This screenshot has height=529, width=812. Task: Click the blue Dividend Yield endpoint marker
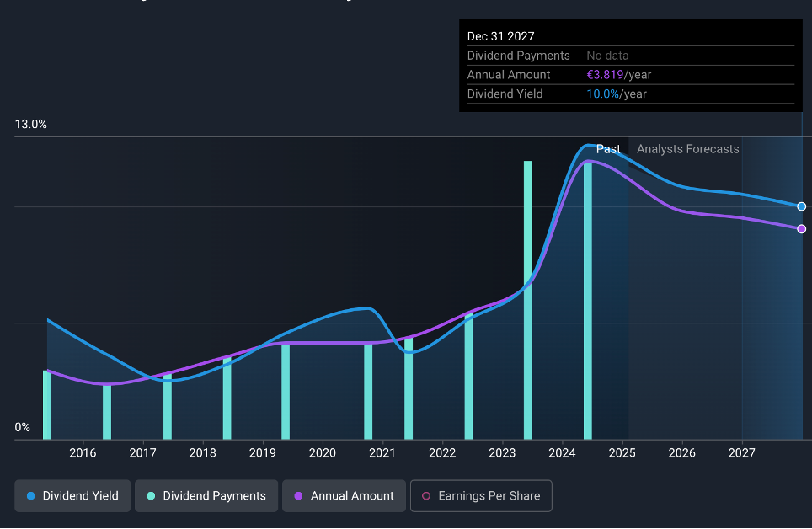point(801,206)
